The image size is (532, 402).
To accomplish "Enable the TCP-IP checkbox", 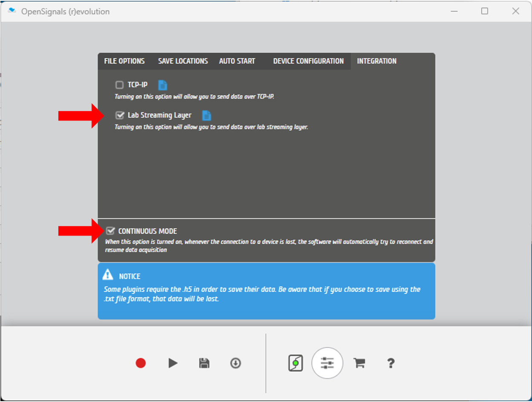I will (119, 85).
